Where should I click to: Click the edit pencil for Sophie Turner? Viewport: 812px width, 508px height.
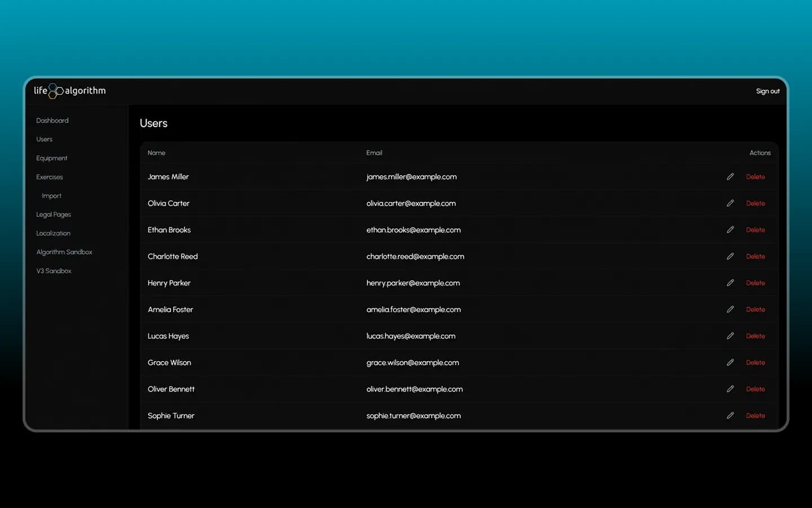[730, 415]
